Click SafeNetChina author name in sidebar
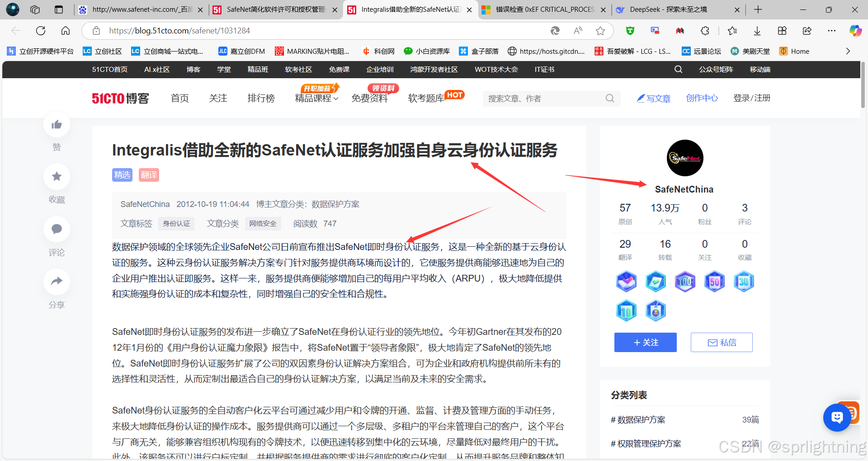 684,189
